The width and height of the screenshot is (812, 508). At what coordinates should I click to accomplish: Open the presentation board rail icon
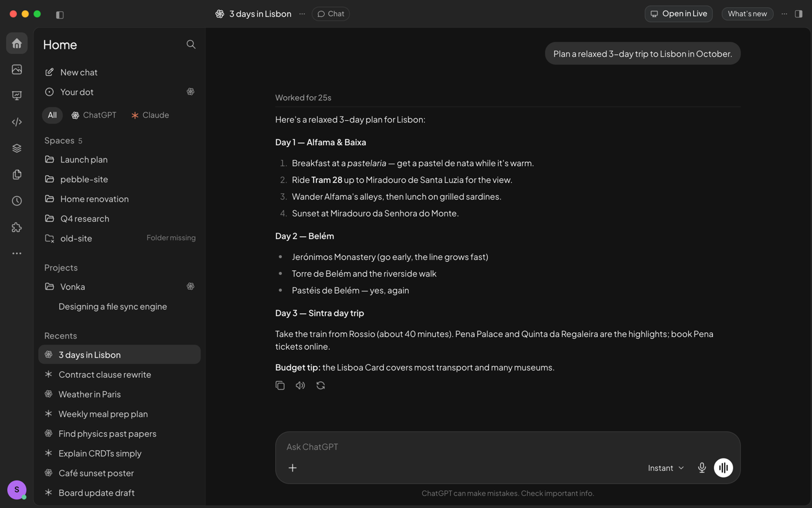pos(17,96)
